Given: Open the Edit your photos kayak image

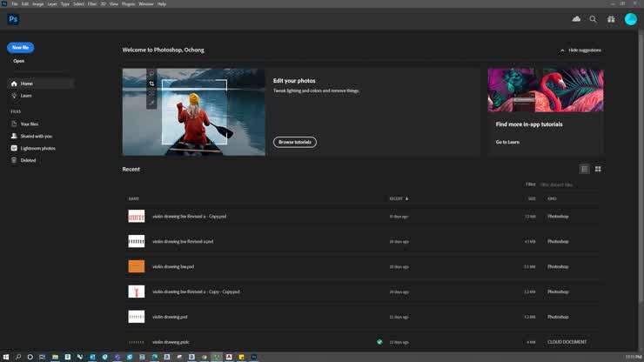Looking at the screenshot, I should pyautogui.click(x=194, y=111).
